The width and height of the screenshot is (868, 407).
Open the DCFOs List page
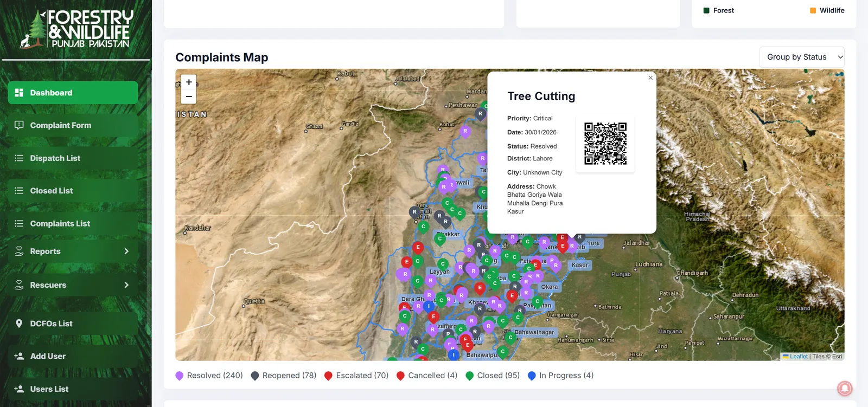click(x=73, y=324)
